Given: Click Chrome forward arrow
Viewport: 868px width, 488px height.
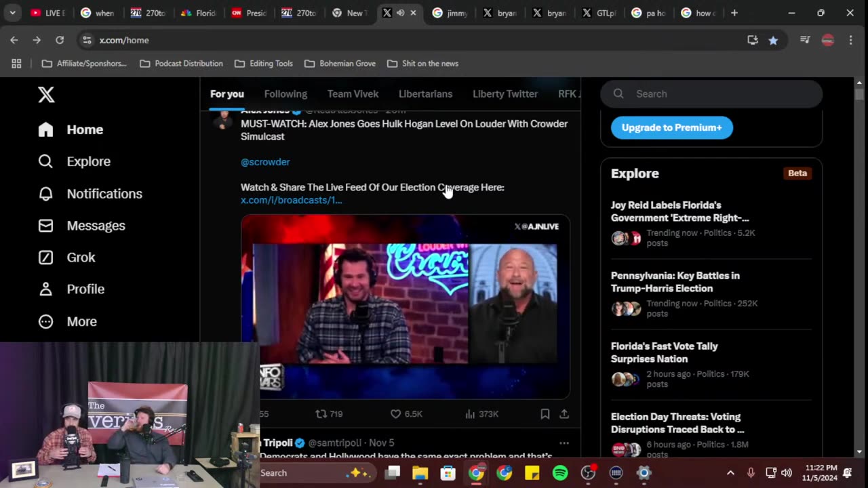Looking at the screenshot, I should (37, 40).
